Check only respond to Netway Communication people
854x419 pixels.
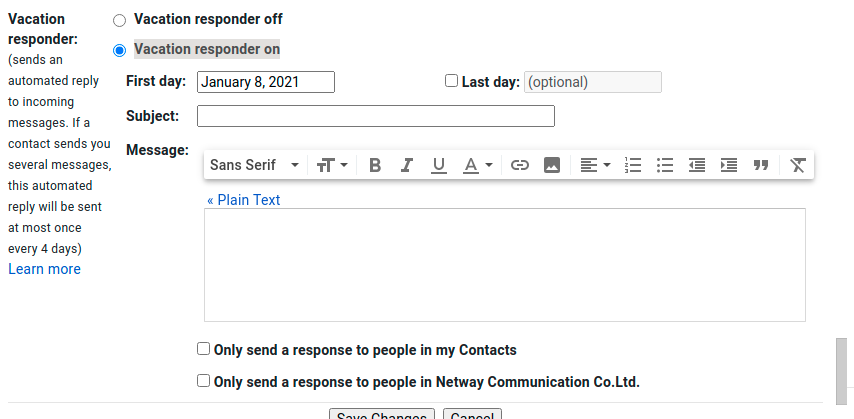coord(204,380)
